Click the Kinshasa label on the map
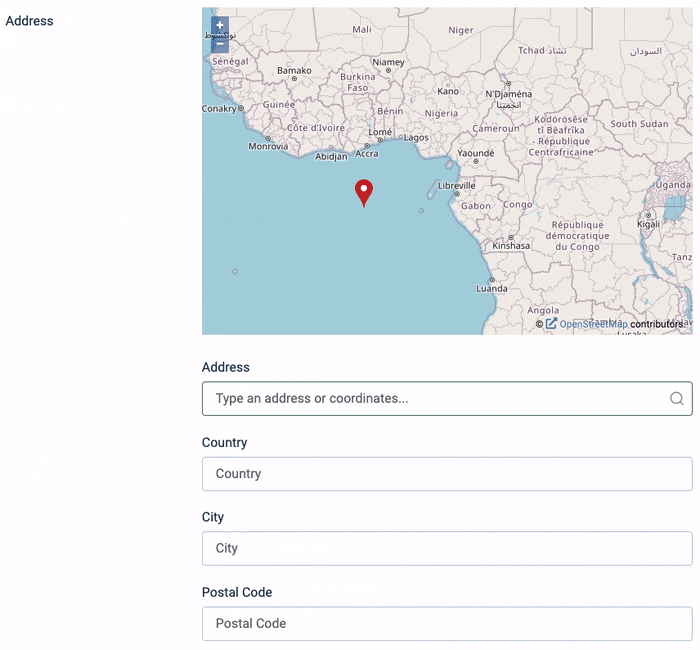Image resolution: width=700 pixels, height=650 pixels. 511,246
